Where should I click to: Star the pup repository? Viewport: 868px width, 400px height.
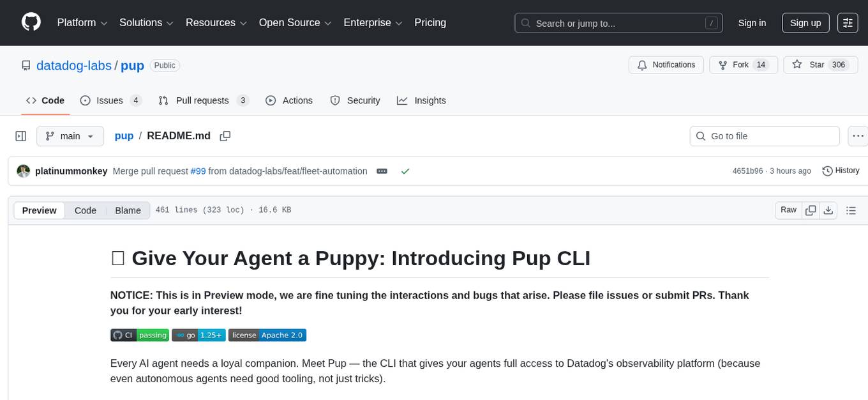819,65
